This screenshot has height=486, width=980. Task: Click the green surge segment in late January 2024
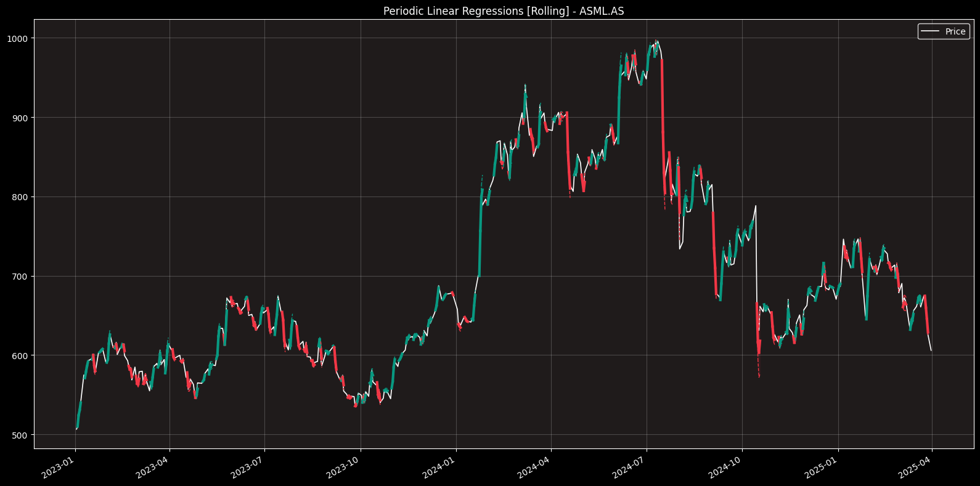click(480, 232)
